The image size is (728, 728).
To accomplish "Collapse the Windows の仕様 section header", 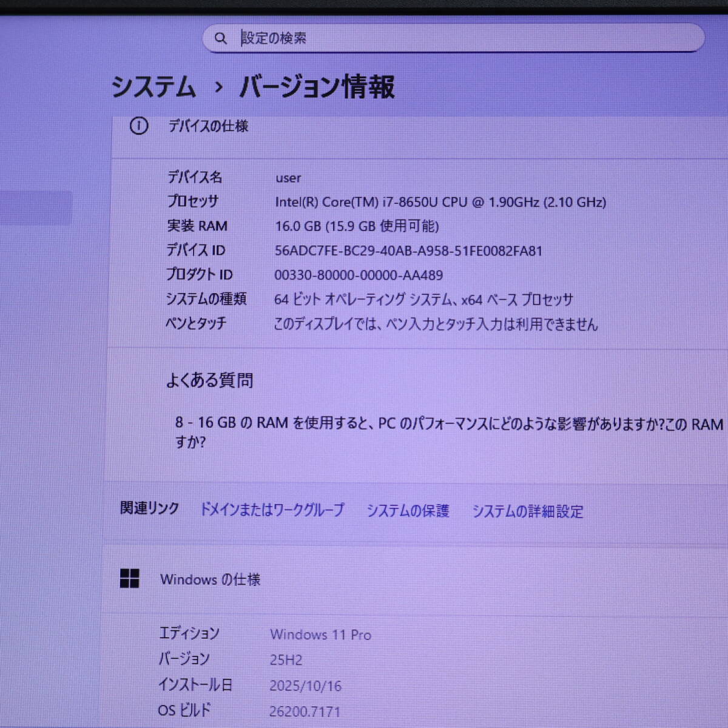I will 416,579.
